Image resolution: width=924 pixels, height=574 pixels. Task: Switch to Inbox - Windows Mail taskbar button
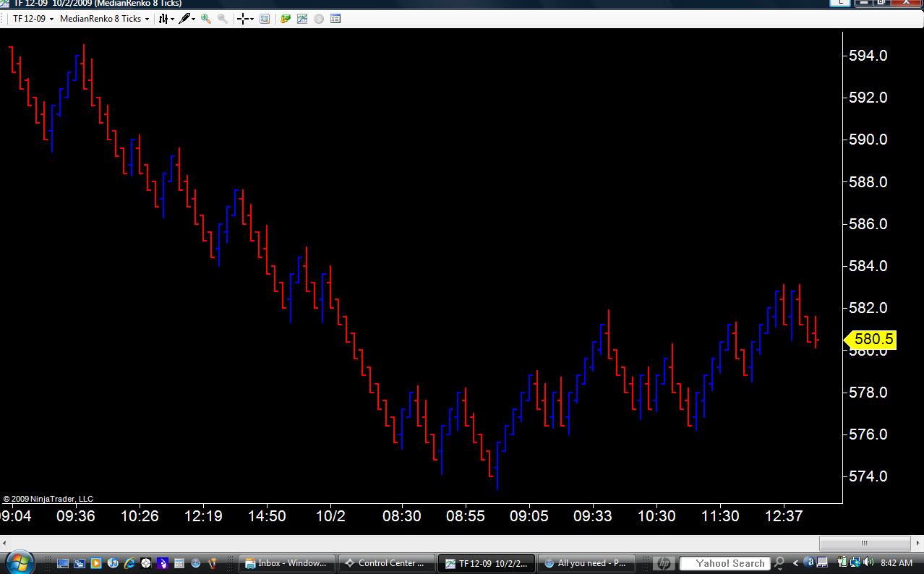click(286, 563)
